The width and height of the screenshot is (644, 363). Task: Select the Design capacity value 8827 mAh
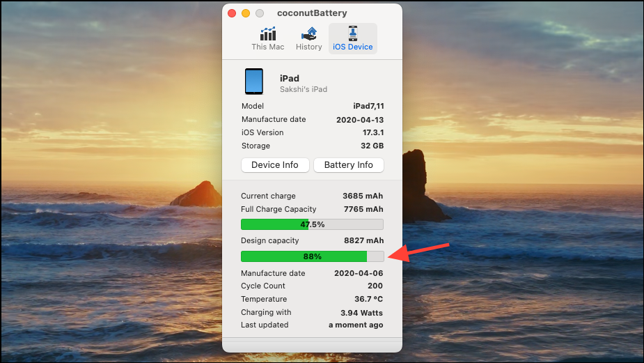click(x=363, y=240)
